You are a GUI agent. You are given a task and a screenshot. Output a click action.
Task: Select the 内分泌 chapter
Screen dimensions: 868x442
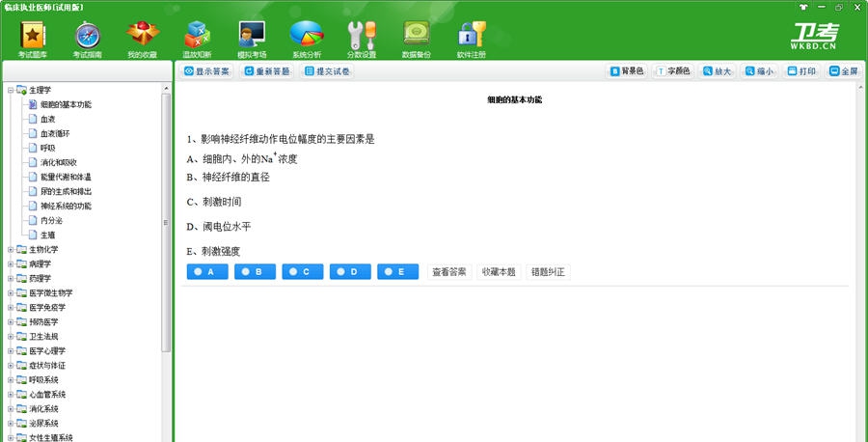[x=51, y=220]
